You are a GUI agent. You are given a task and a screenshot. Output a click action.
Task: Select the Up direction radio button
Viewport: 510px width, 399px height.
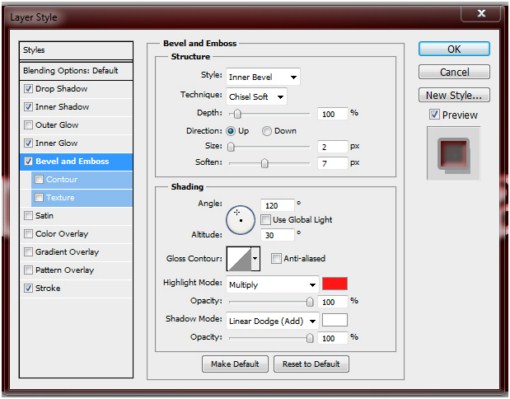tap(230, 131)
